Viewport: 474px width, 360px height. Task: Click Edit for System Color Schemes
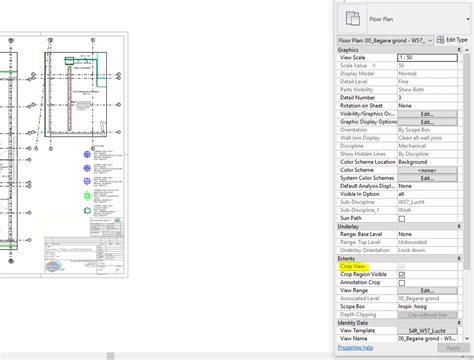[427, 178]
